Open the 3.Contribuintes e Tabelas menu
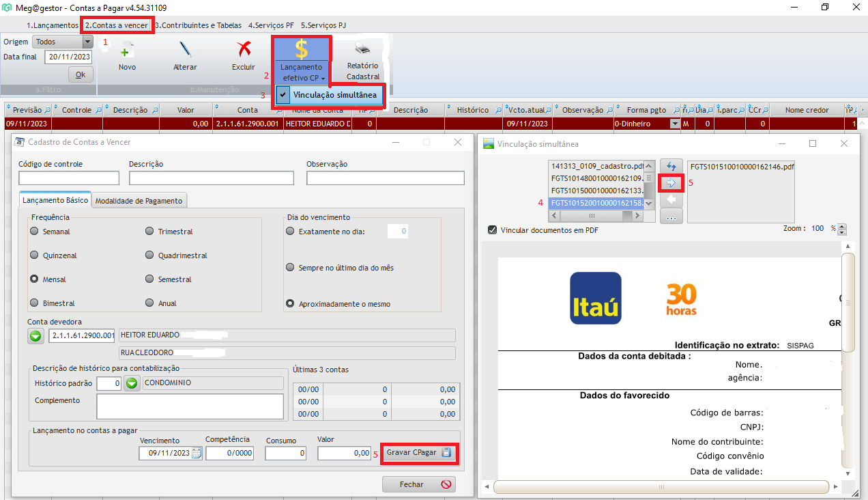 pyautogui.click(x=198, y=25)
